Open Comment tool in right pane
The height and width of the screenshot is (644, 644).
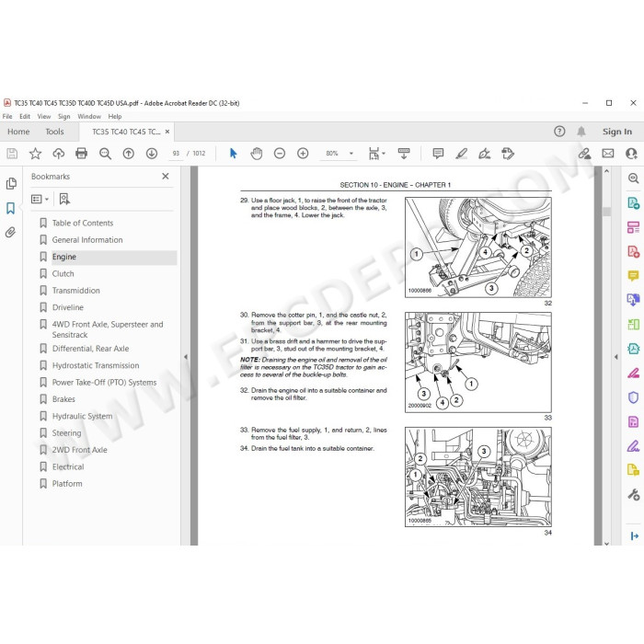(x=633, y=275)
